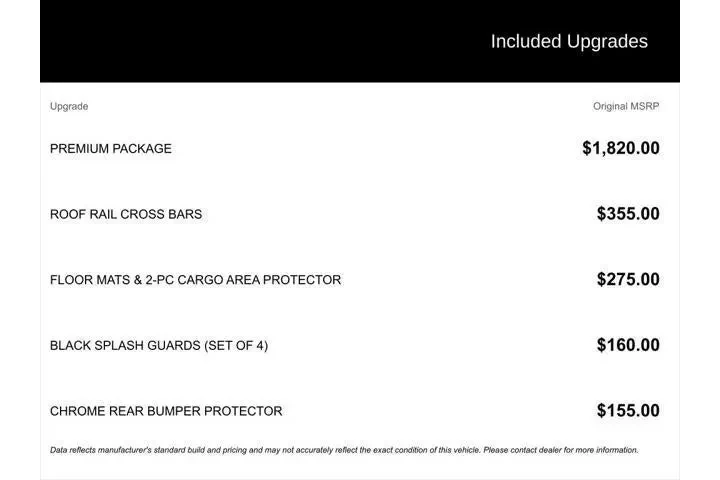Click the $355.00 price
Screen dimensions: 720x480
(x=628, y=214)
